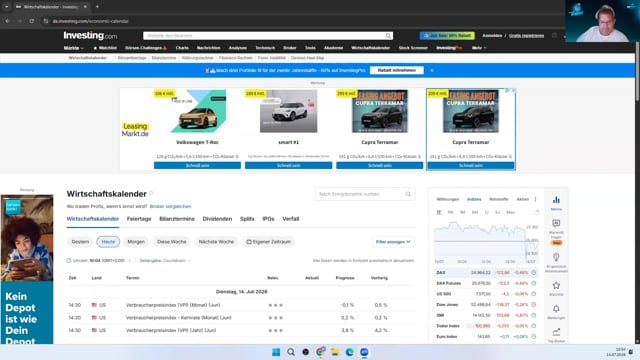The width and height of the screenshot is (640, 360).
Task: Open the alerts bell sidebar icon
Action: (x=556, y=309)
